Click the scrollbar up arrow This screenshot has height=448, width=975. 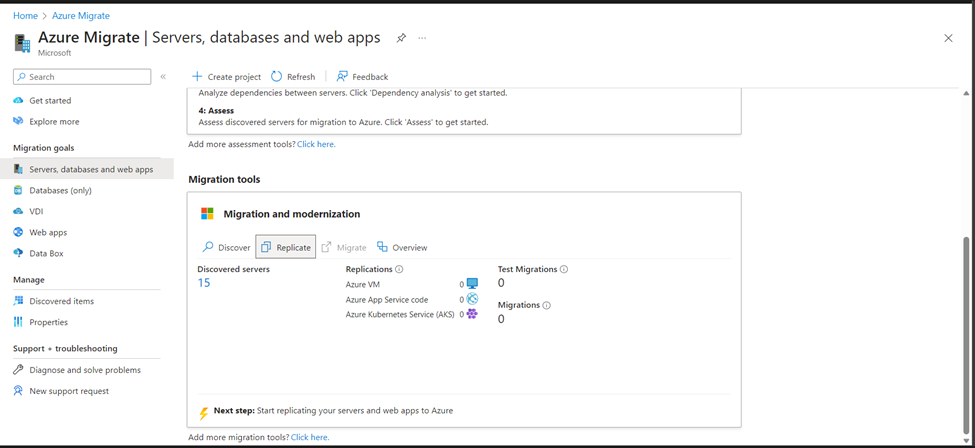click(x=966, y=93)
